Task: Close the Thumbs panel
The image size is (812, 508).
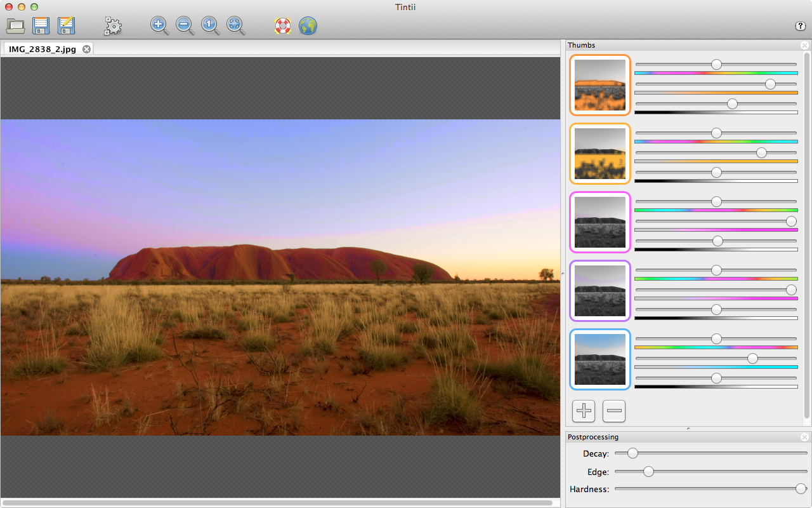Action: pyautogui.click(x=804, y=45)
